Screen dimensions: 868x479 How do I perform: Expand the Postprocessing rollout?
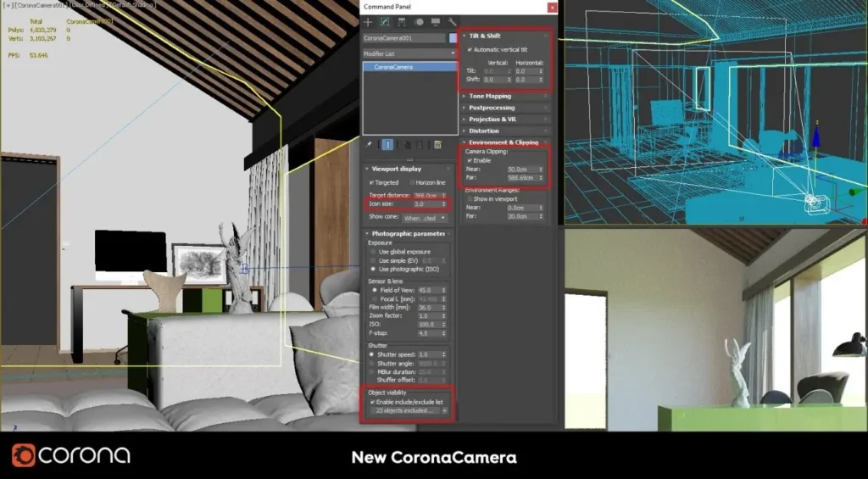click(492, 108)
